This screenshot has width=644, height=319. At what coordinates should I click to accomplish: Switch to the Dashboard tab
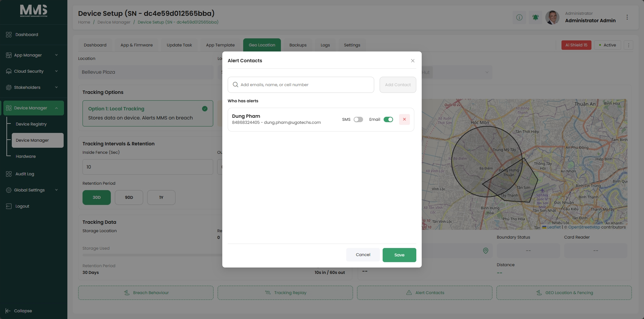pos(95,45)
